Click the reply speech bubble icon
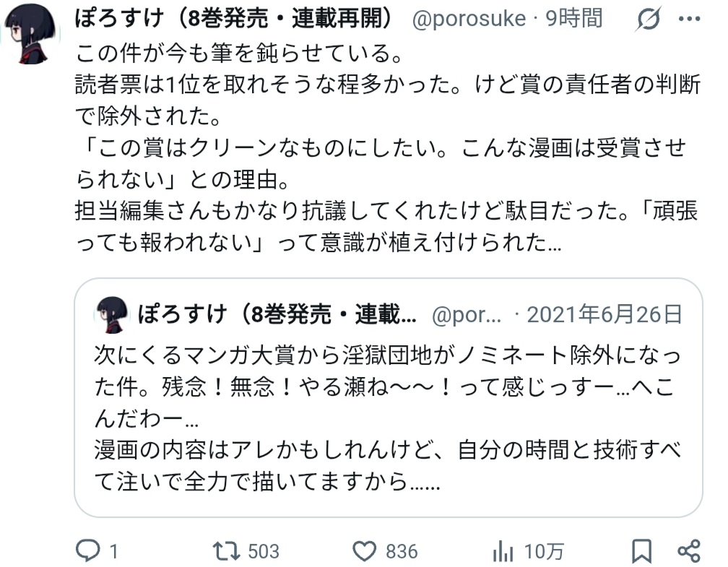This screenshot has width=728, height=567. click(x=88, y=552)
